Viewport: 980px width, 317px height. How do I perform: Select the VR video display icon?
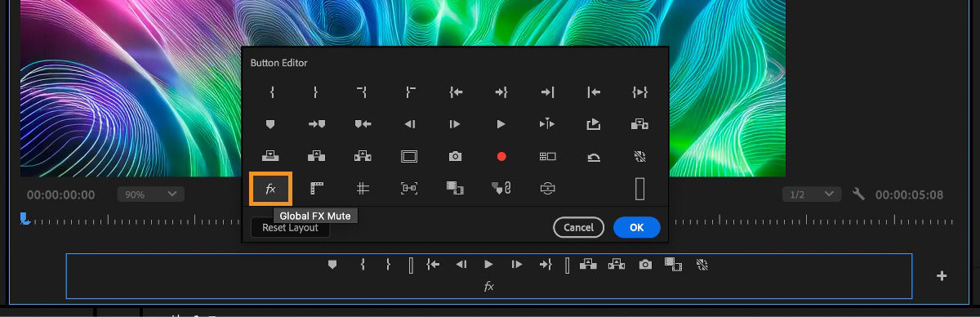point(548,188)
